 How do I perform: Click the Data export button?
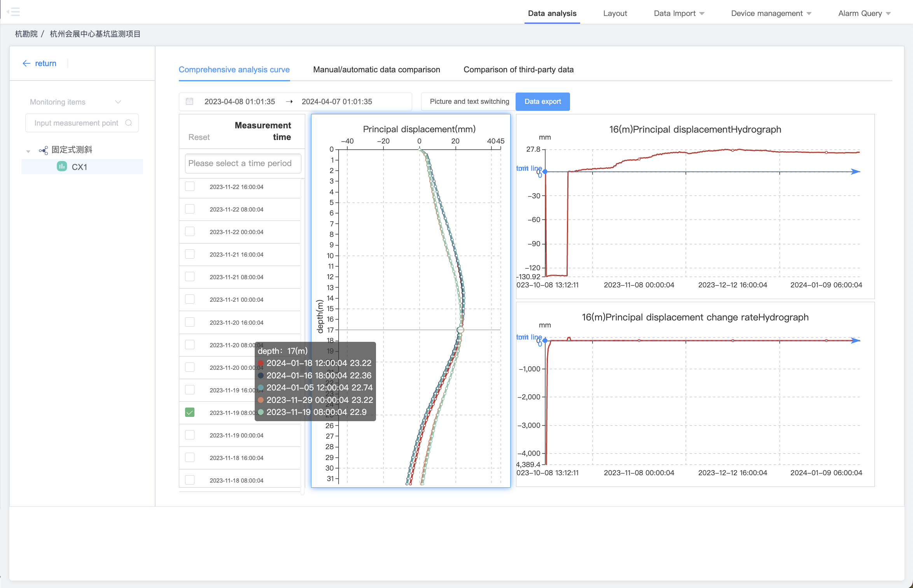tap(543, 101)
